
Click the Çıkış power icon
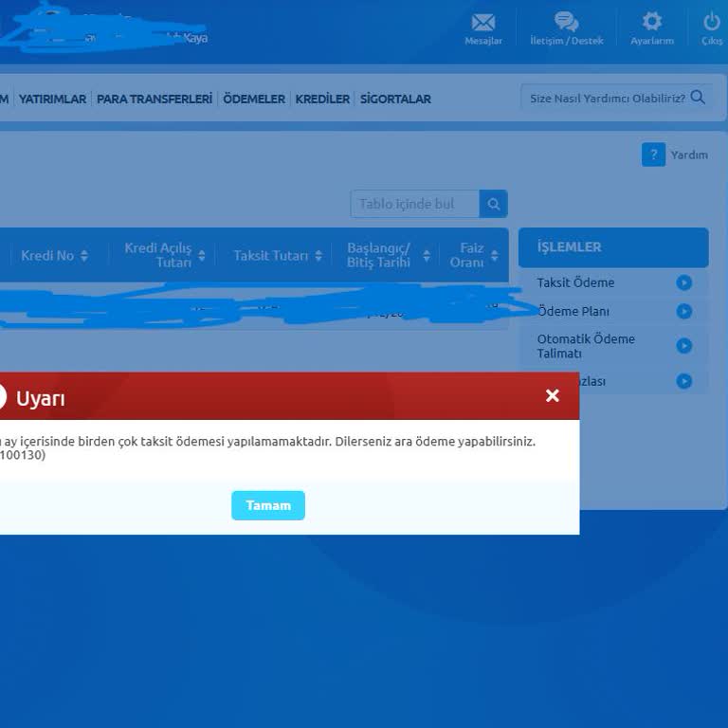click(712, 22)
